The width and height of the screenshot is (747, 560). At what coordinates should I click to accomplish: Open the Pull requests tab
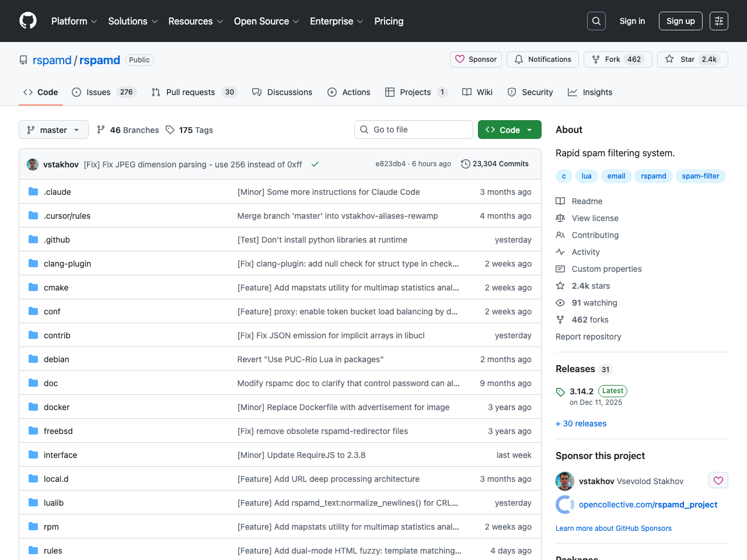190,92
